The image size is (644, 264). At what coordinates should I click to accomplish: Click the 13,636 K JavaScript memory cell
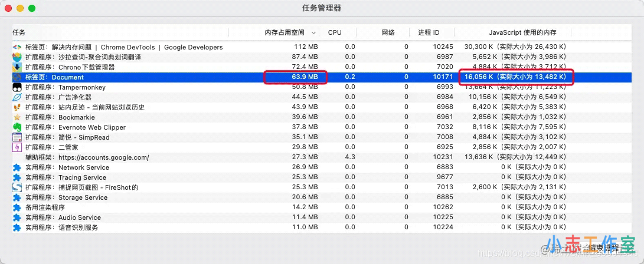(x=515, y=157)
